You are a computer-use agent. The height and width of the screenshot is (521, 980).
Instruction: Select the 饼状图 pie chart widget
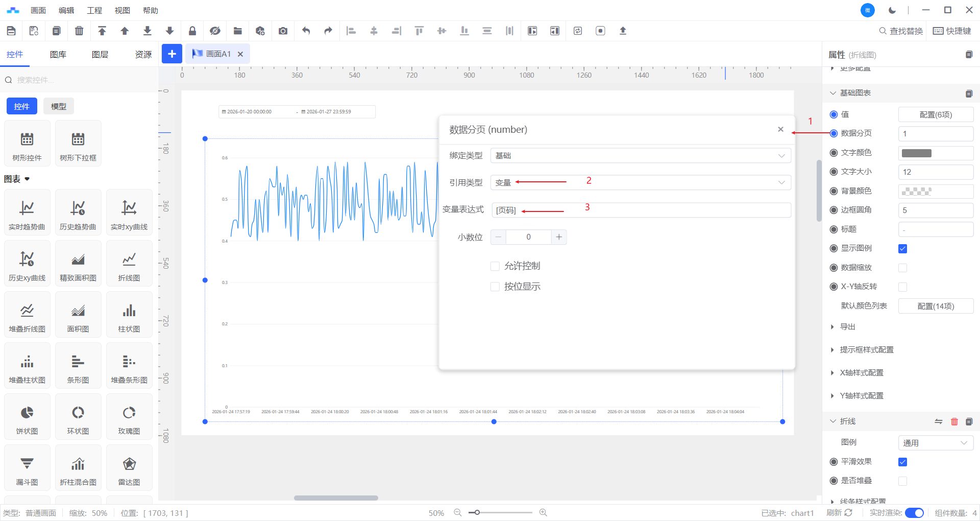27,417
